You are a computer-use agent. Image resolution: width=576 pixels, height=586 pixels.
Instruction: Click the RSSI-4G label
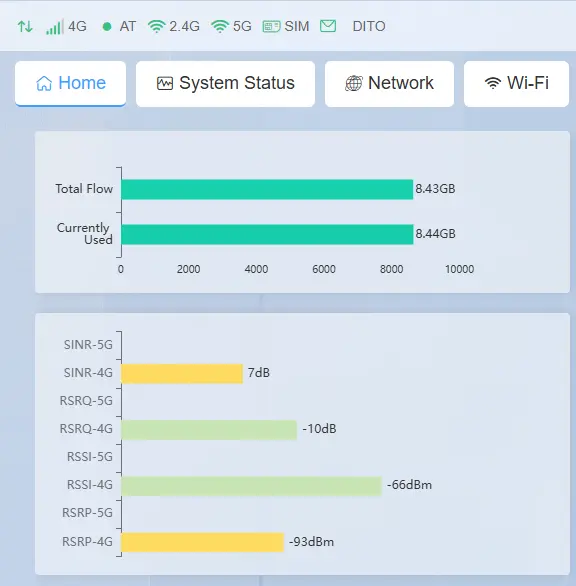pyautogui.click(x=90, y=485)
